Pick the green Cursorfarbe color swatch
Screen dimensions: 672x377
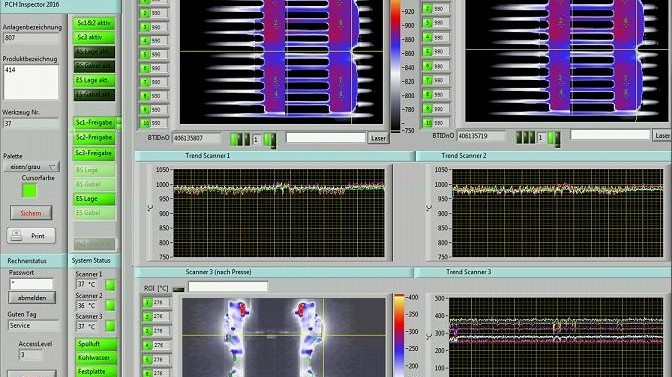(x=30, y=191)
